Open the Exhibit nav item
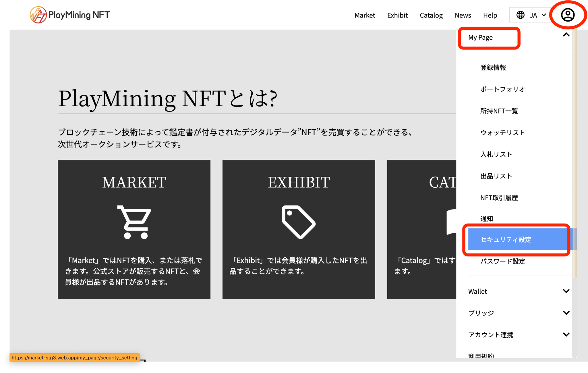The width and height of the screenshot is (588, 373). pos(397,15)
